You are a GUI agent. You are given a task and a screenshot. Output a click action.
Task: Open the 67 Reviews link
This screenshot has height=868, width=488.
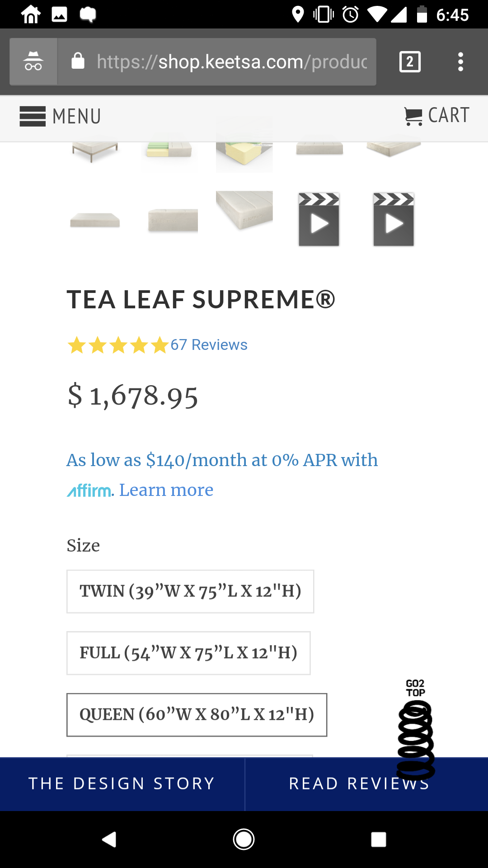(209, 345)
